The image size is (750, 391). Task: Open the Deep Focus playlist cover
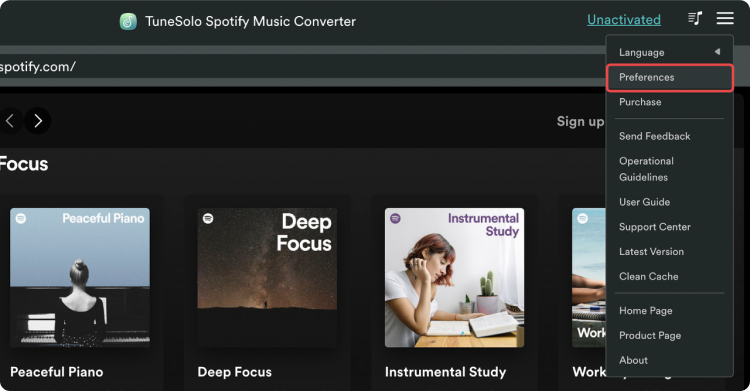point(267,278)
